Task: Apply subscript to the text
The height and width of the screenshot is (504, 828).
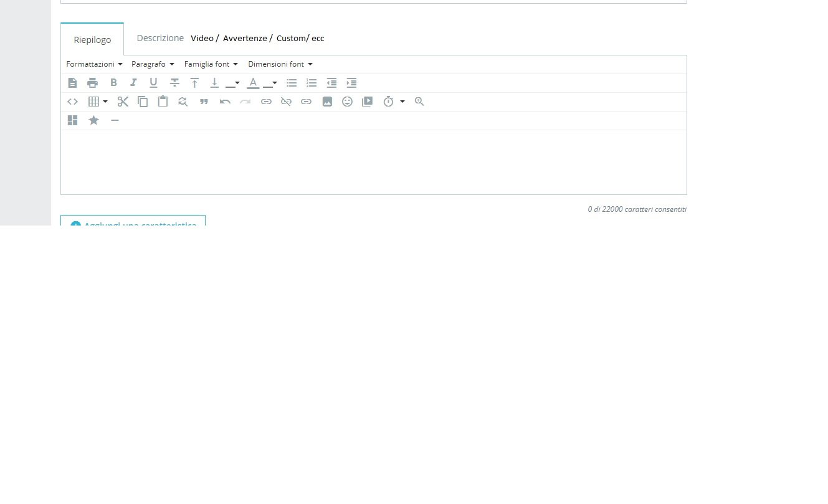Action: (x=214, y=83)
